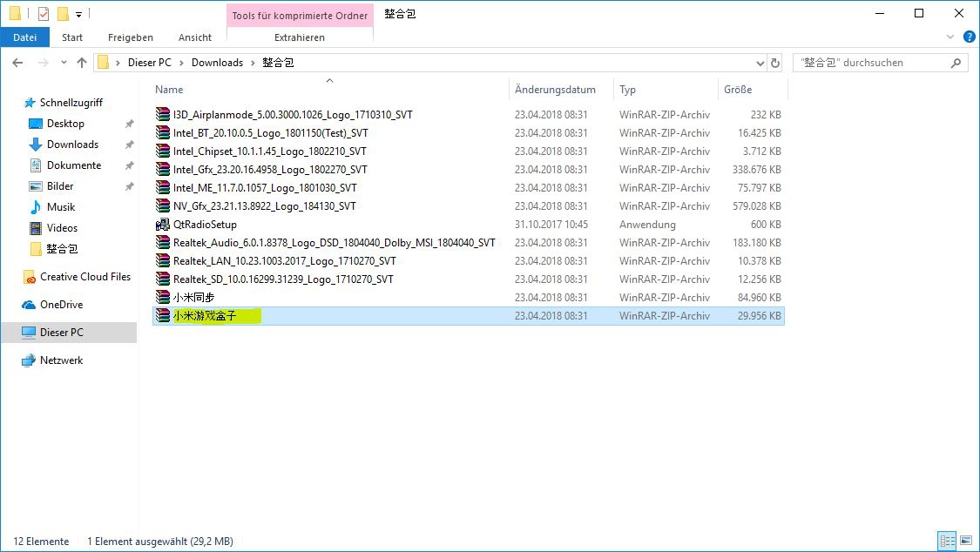
Task: Expand chevron after Downloads in breadcrumb
Action: tap(253, 63)
